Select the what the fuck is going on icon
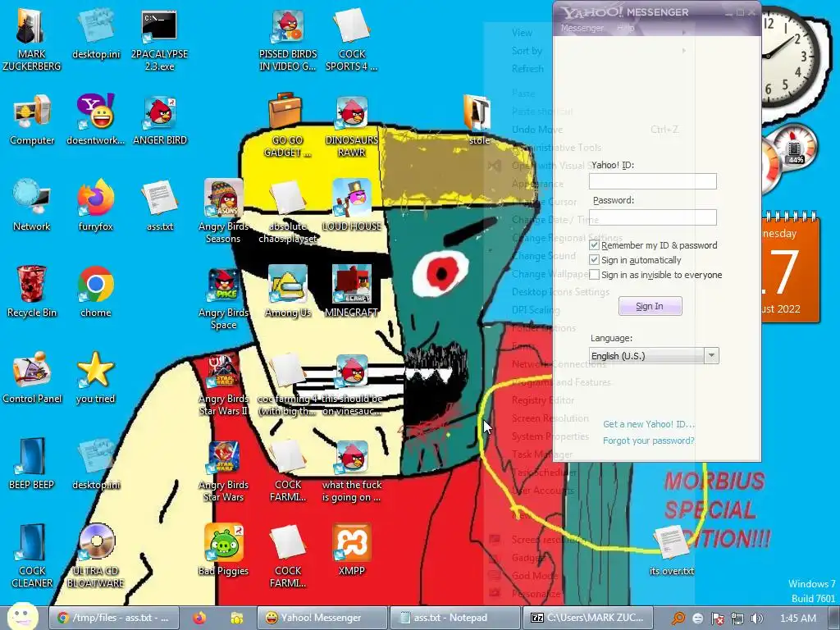Viewport: 840px width, 630px height. 351,470
